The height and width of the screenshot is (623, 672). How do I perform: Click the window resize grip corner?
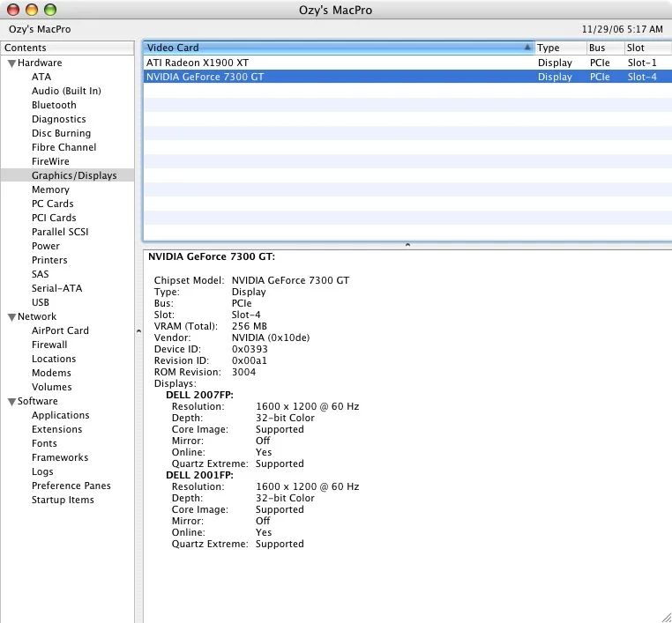[x=665, y=616]
